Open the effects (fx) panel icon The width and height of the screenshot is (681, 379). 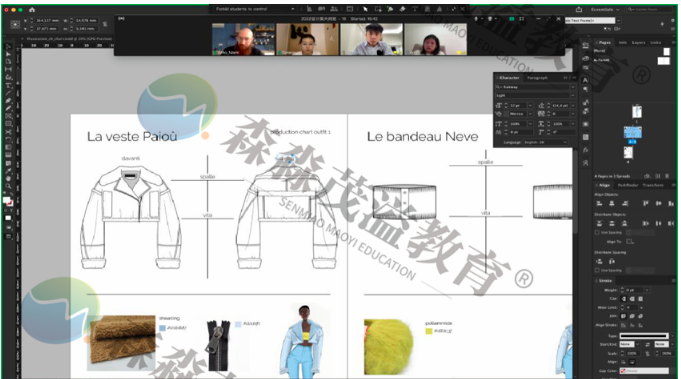click(x=585, y=150)
